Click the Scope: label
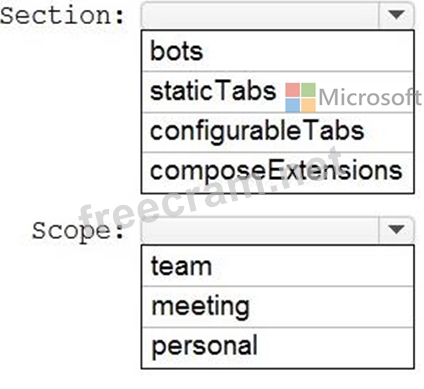Viewport: 424px width, 389px height. (78, 231)
